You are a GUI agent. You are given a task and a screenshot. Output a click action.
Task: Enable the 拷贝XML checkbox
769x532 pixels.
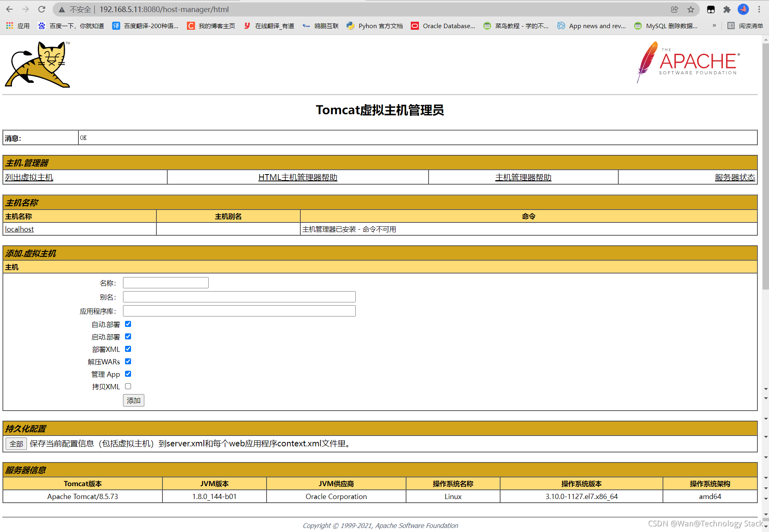click(x=128, y=386)
